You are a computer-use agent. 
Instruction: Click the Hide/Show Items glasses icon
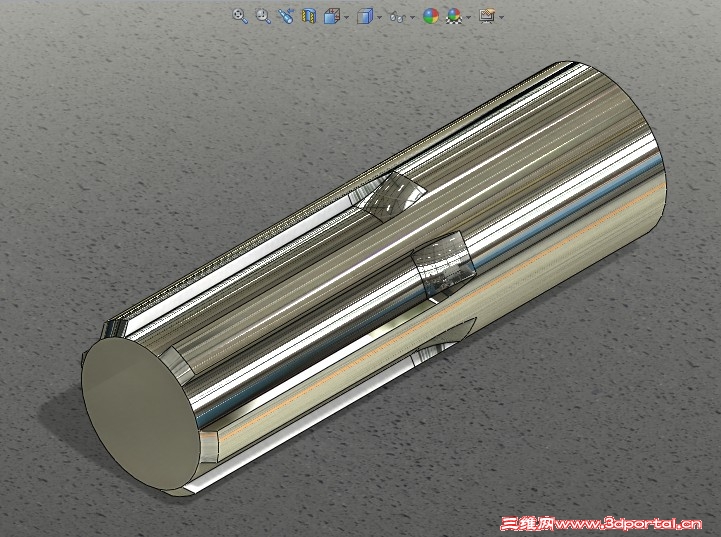[397, 17]
